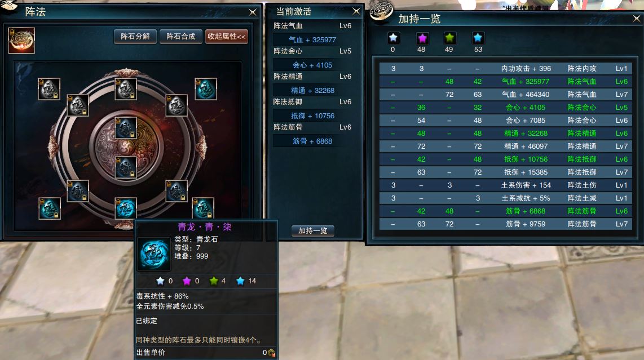644x360 pixels.
Task: Select the 内功攻击 + 396 row
Action: (x=505, y=69)
